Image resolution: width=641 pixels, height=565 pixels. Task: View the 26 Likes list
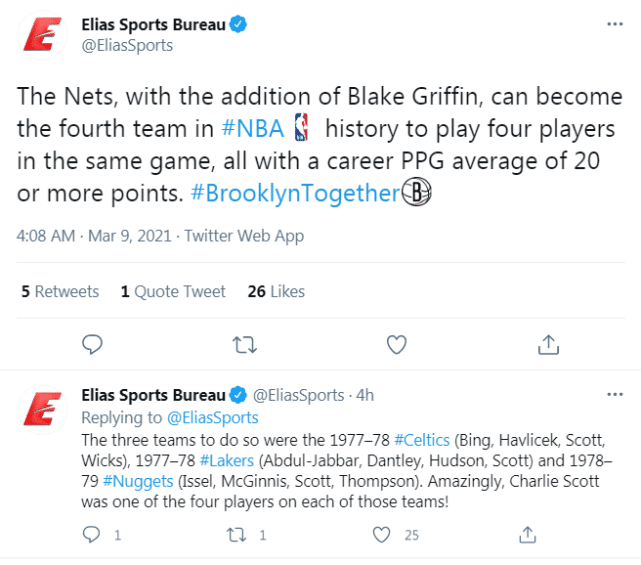(275, 291)
